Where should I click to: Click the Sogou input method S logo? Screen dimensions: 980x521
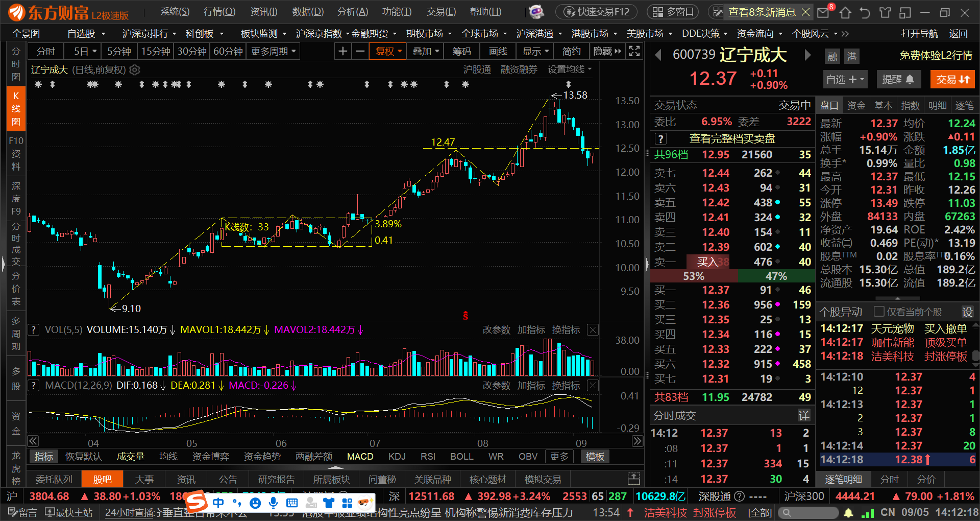[196, 502]
